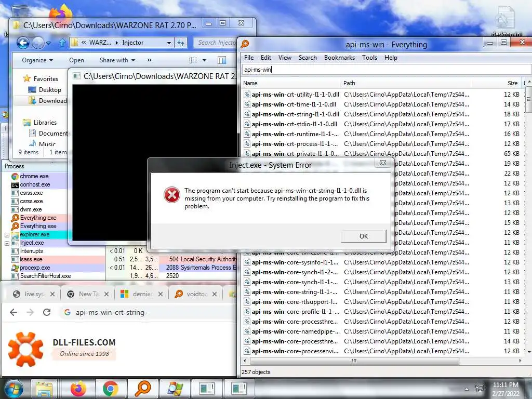Viewport: 532px width, 399px height.
Task: Select api-ms-win-crt-utility-l1-1-0.dll file icon
Action: [x=247, y=95]
